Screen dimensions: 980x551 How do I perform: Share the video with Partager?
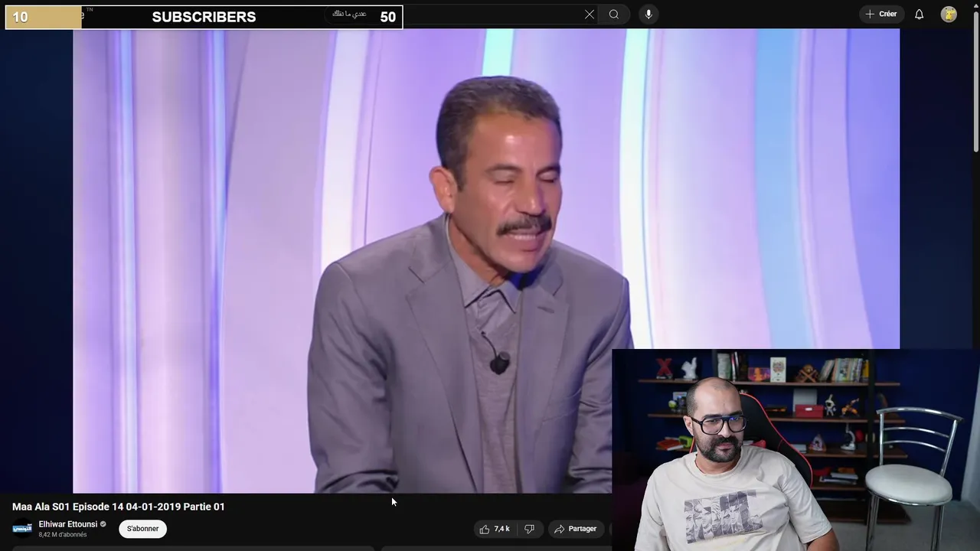(576, 529)
